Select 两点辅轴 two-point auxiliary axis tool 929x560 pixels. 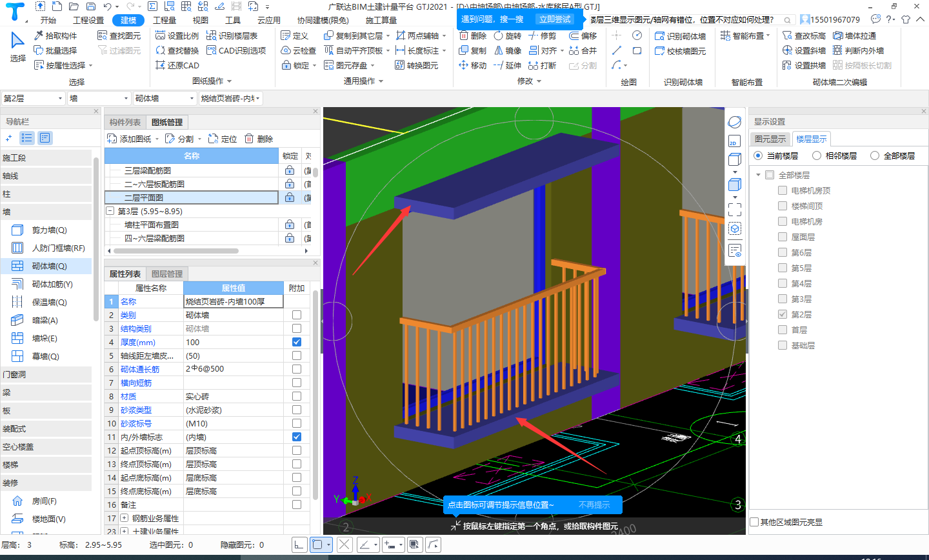pyautogui.click(x=418, y=35)
